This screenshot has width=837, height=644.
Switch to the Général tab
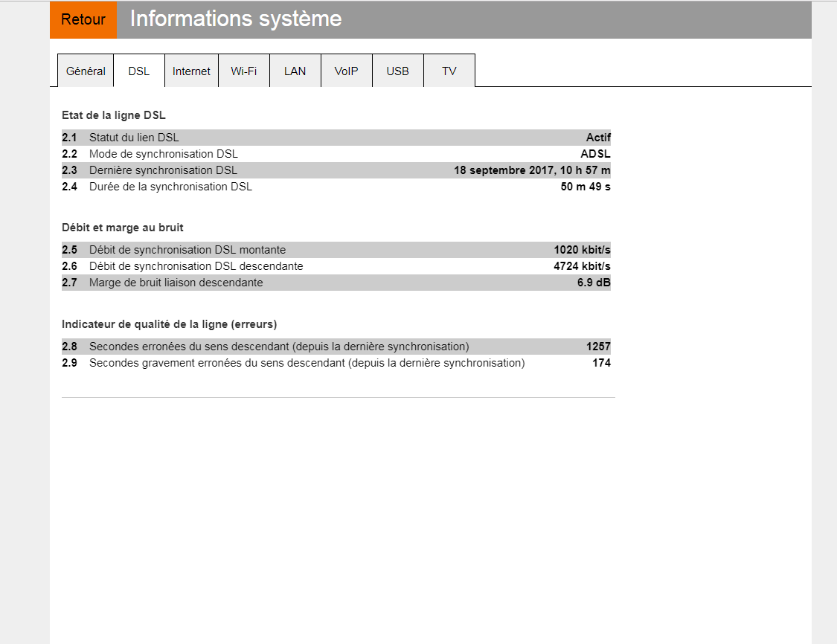click(85, 71)
